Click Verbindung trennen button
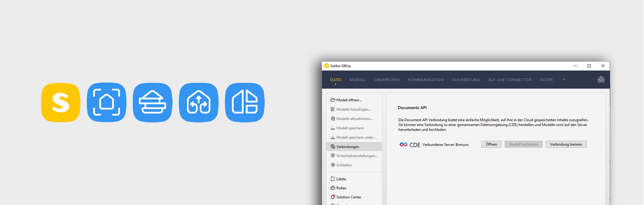The height and width of the screenshot is (205, 644). tap(566, 144)
